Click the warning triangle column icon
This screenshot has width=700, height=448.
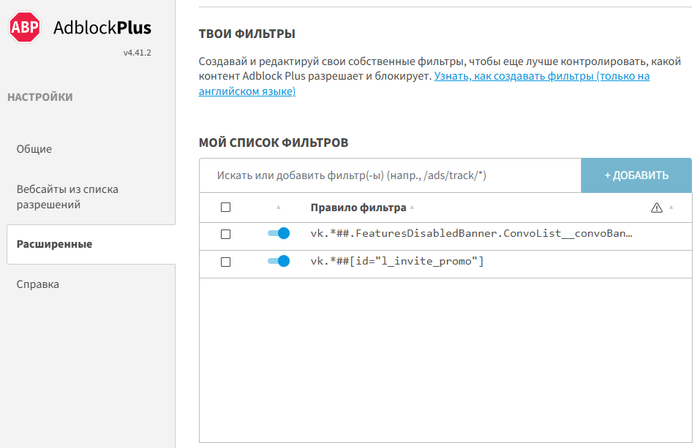pos(656,207)
